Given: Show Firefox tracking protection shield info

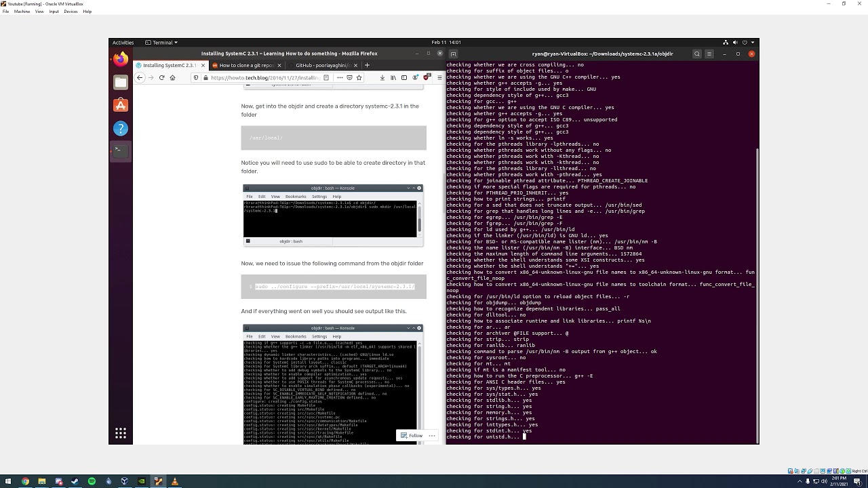Looking at the screenshot, I should (x=196, y=77).
